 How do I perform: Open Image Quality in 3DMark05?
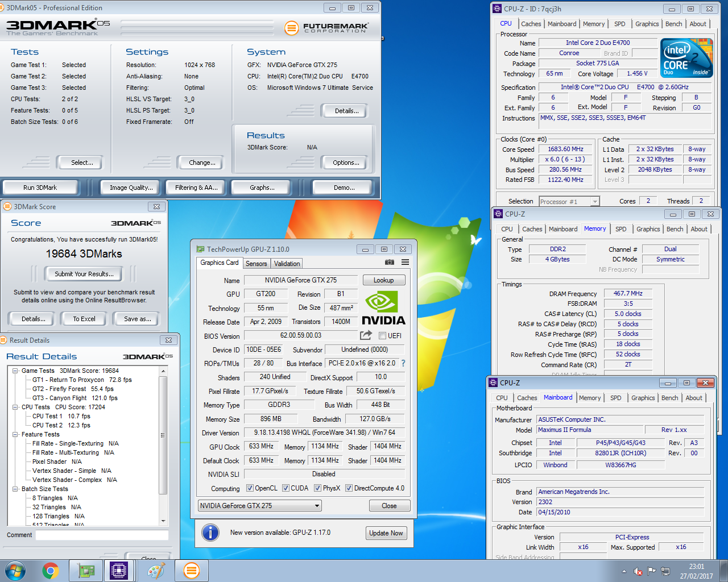131,188
